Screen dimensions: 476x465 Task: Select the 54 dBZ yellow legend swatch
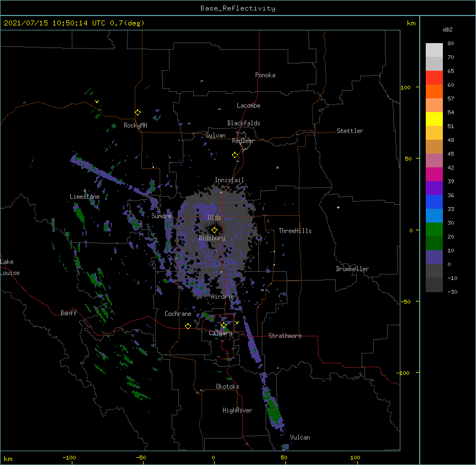[x=434, y=119]
